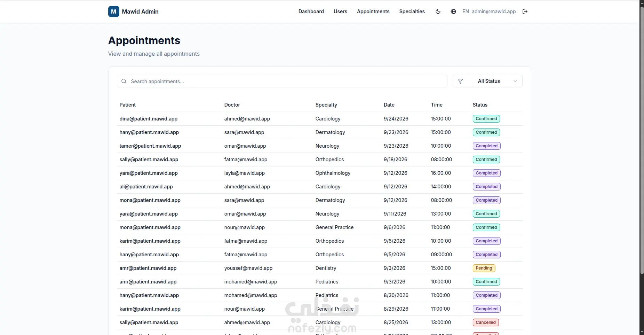The height and width of the screenshot is (335, 644).
Task: Click the logout icon in the header
Action: pyautogui.click(x=525, y=11)
